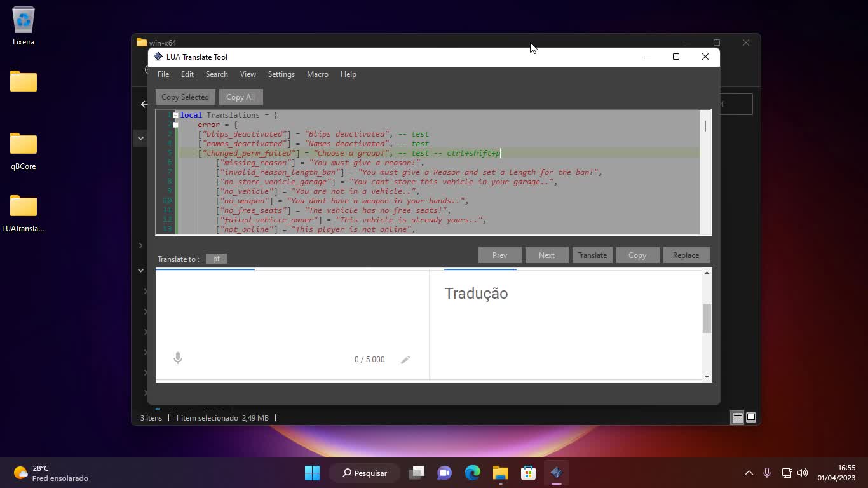This screenshot has width=868, height=488.
Task: Collapse the 'local Translations' code fold
Action: coord(175,115)
